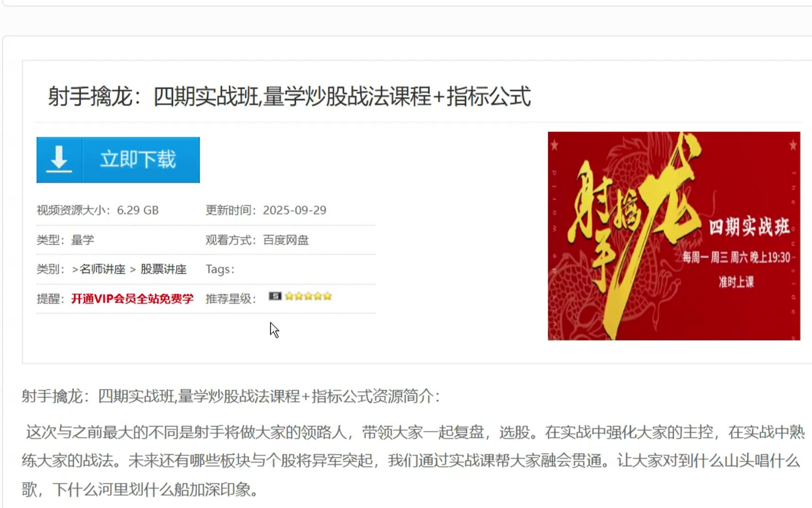812x508 pixels.
Task: Open the 射手擒龙 red course banner image
Action: (x=674, y=236)
